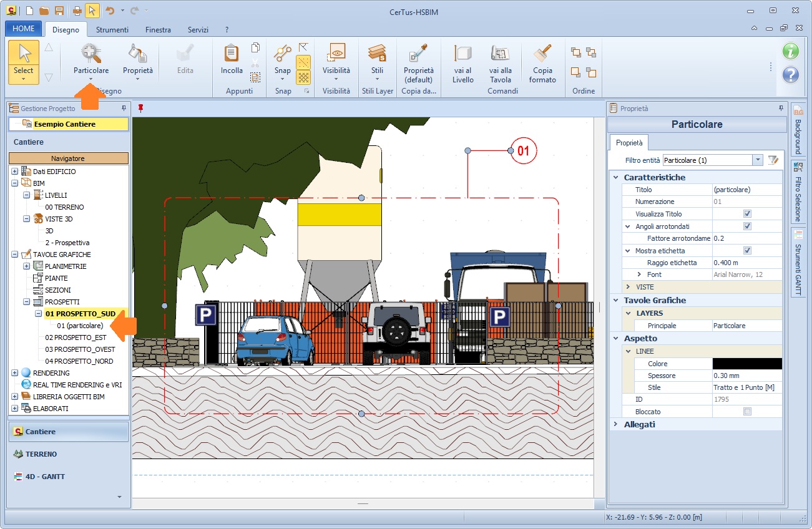Expand the RENDERING tree node
The image size is (812, 529).
pyautogui.click(x=14, y=373)
